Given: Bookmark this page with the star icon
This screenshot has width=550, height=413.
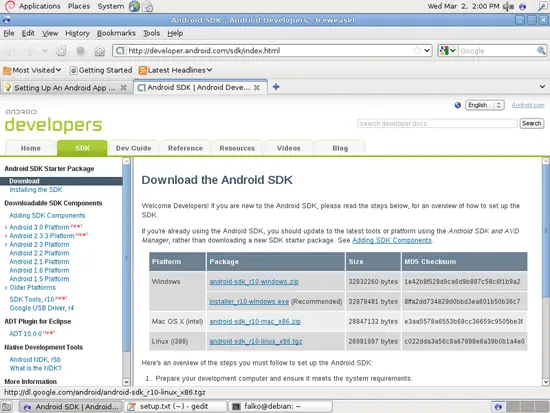Looking at the screenshot, I should pos(417,51).
